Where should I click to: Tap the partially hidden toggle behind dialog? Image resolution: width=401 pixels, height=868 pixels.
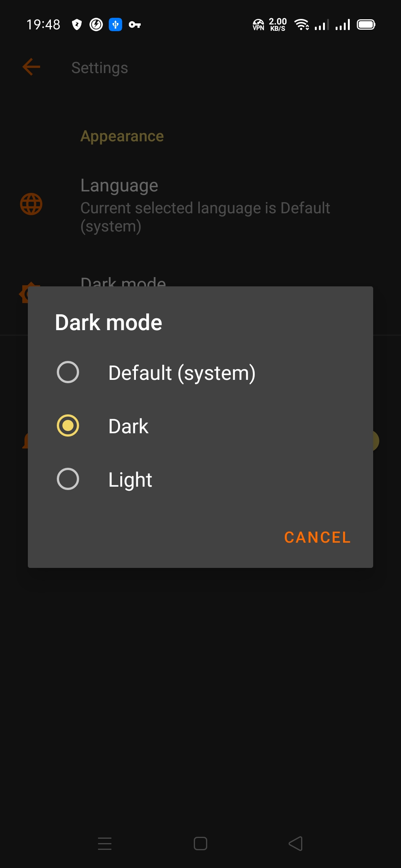(x=376, y=441)
